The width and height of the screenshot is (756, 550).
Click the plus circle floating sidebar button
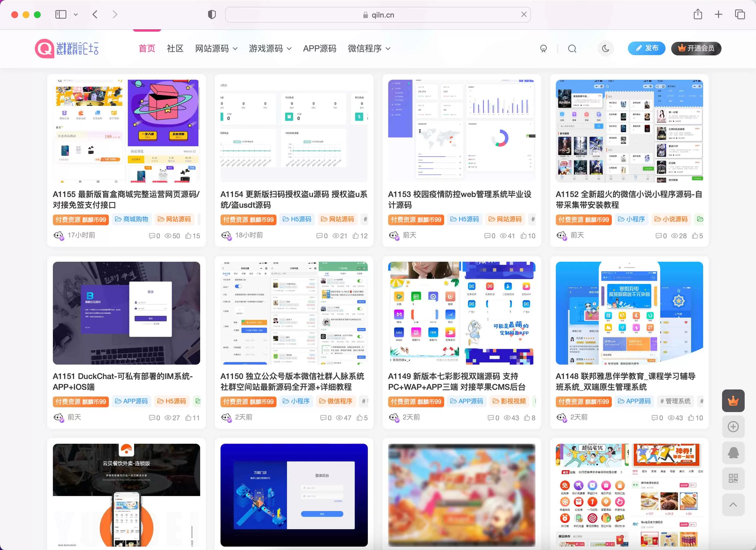point(733,427)
